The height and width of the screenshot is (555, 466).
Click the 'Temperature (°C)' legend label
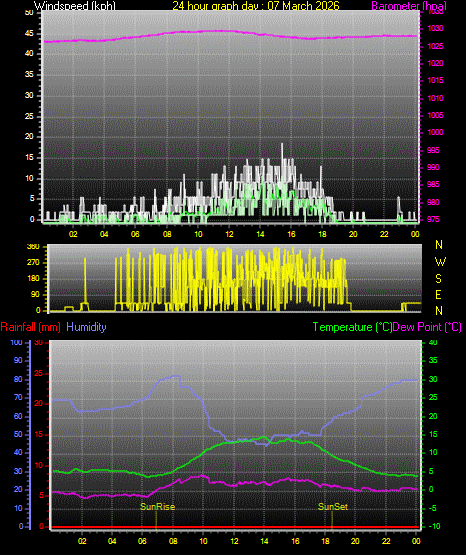tap(352, 327)
